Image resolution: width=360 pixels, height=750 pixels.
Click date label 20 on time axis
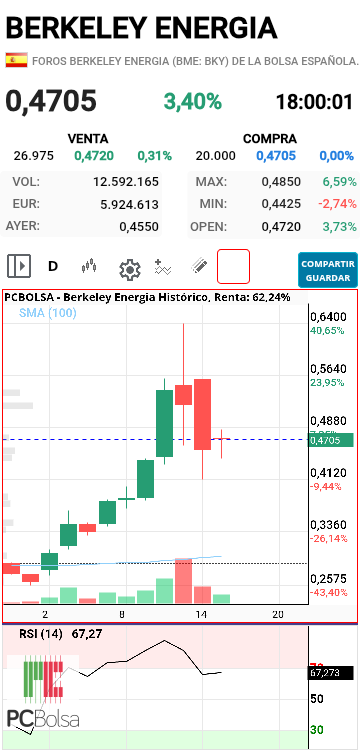coord(277,614)
